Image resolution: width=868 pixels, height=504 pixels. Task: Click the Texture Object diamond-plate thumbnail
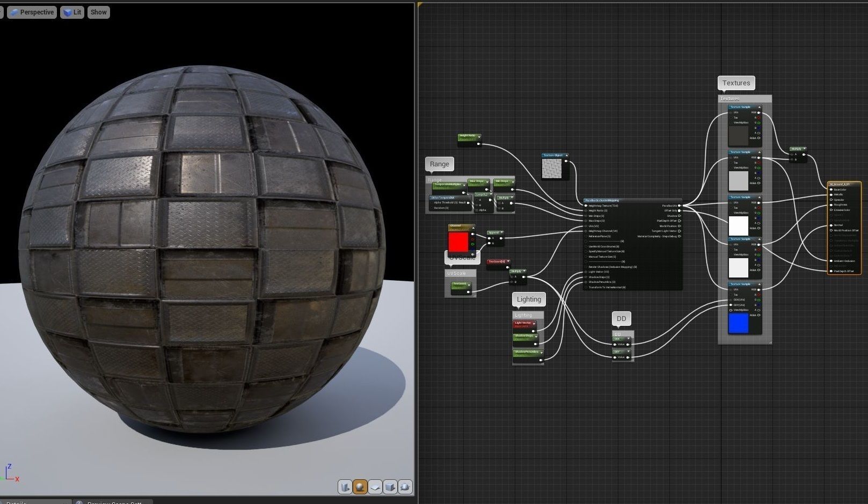552,169
